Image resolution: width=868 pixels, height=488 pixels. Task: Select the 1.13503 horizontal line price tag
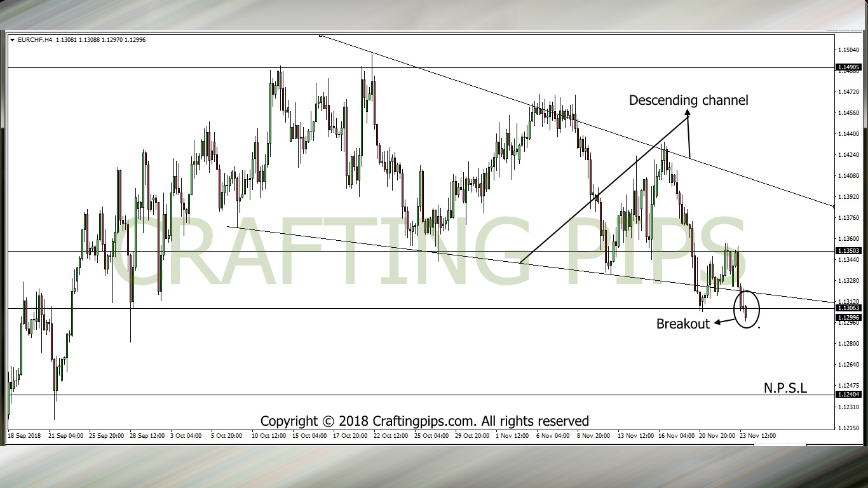coord(848,251)
